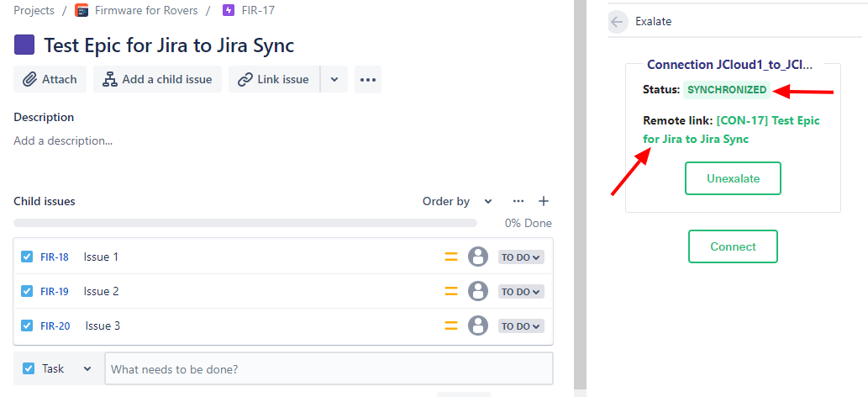Viewport: 868px width, 397px height.
Task: Open child issues three-dots options
Action: point(518,201)
